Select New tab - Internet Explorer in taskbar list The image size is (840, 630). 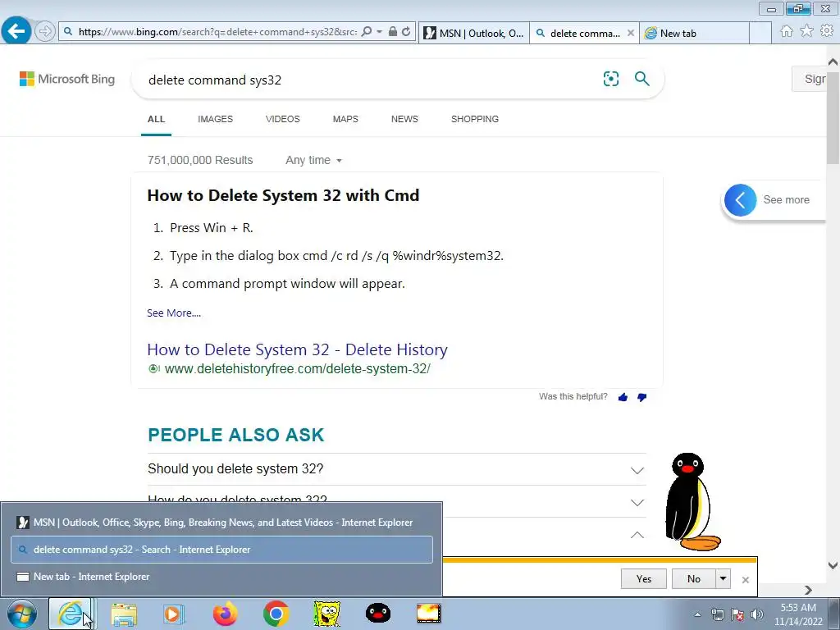click(x=221, y=577)
